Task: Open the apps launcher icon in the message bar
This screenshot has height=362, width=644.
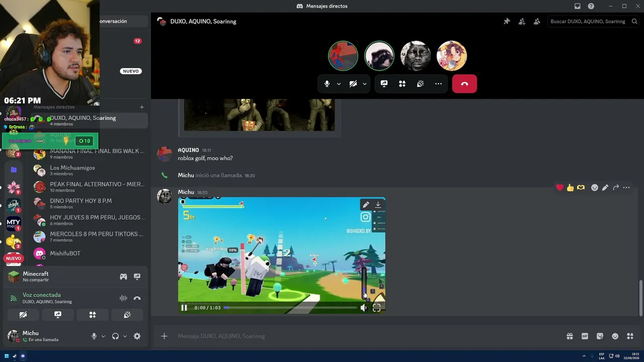Action: [x=630, y=336]
